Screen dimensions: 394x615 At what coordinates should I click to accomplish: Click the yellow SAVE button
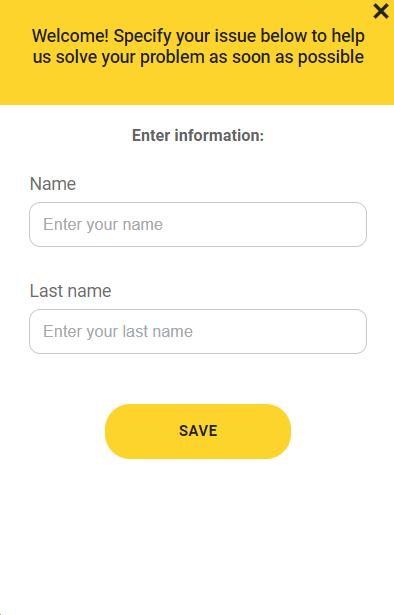(x=198, y=431)
